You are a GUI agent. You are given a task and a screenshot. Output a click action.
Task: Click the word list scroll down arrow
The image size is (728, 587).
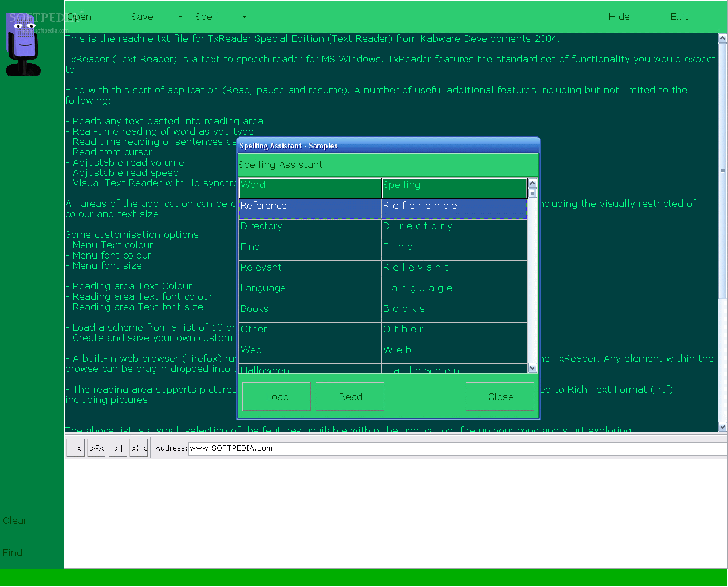533,368
